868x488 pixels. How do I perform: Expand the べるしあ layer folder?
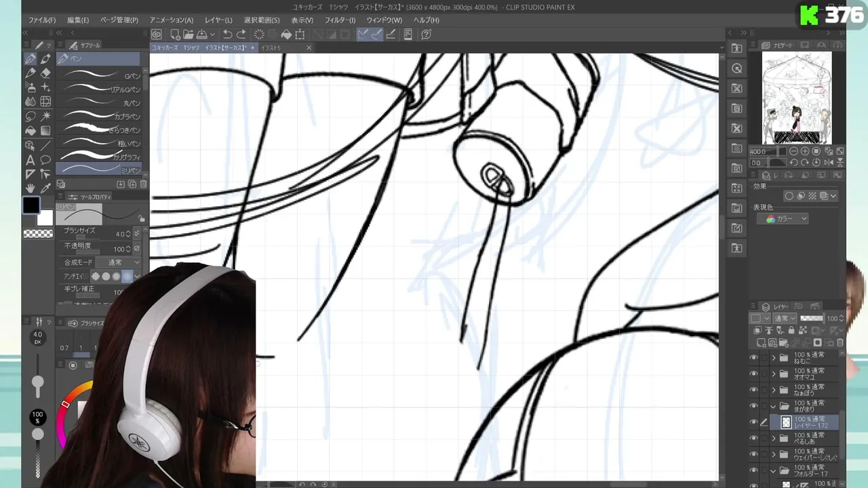(774, 439)
